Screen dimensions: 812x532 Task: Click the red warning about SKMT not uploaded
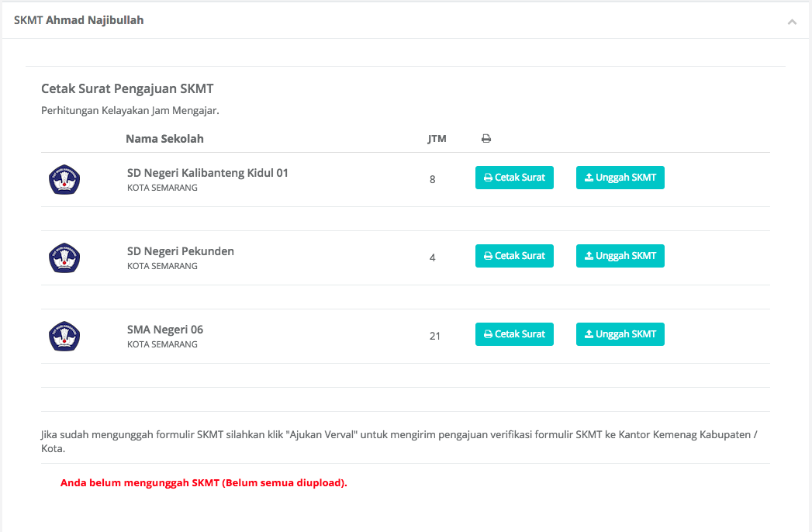point(204,483)
